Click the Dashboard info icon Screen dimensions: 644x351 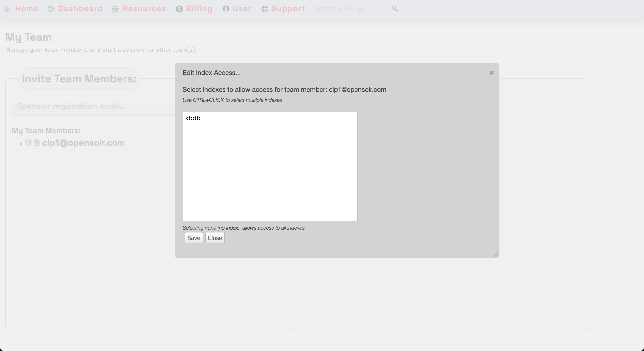coord(51,9)
